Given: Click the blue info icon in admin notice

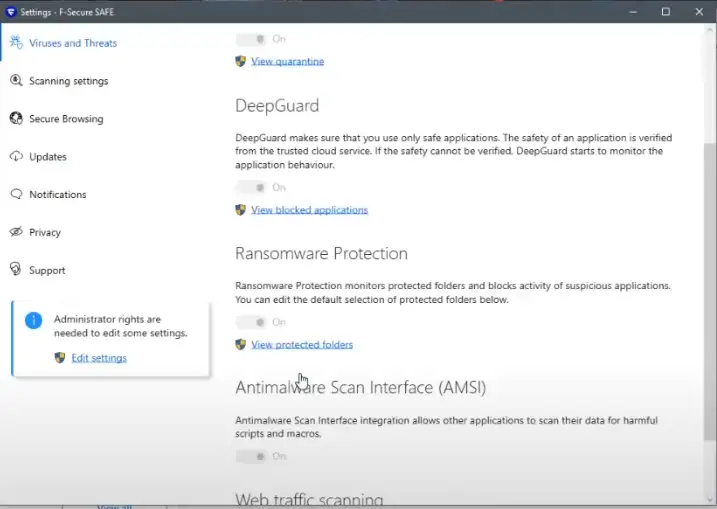Looking at the screenshot, I should (33, 320).
